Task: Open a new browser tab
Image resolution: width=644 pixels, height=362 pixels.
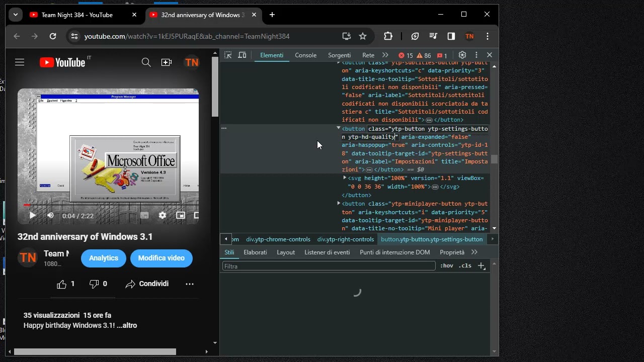Action: (272, 15)
